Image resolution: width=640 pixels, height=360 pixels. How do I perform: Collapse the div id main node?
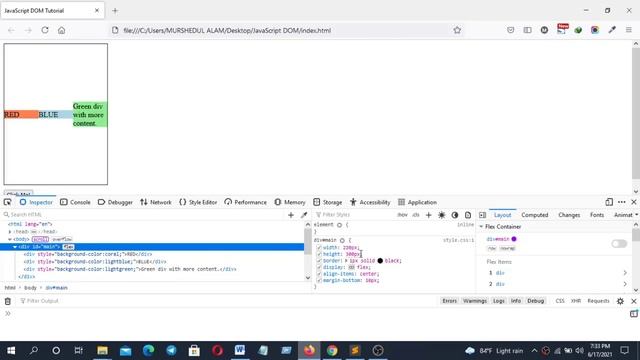coord(15,247)
